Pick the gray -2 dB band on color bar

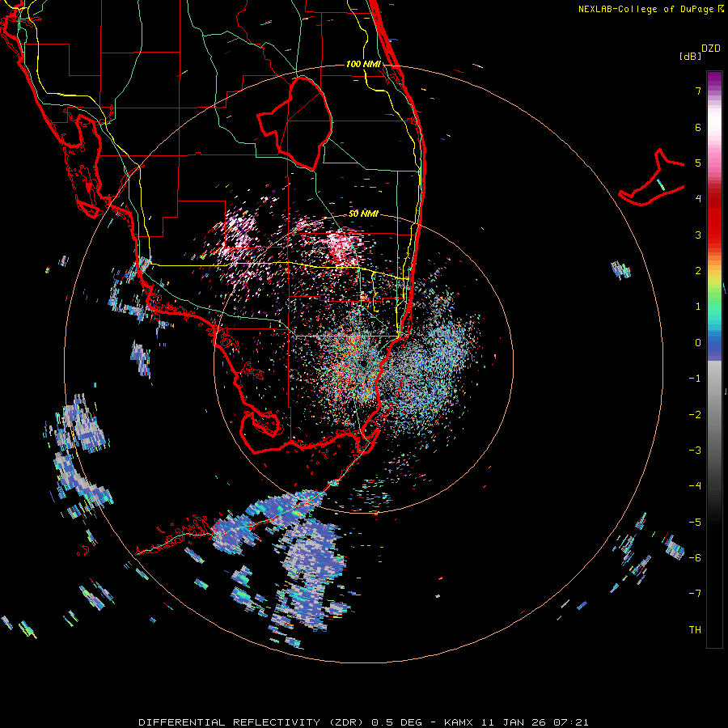tap(714, 415)
